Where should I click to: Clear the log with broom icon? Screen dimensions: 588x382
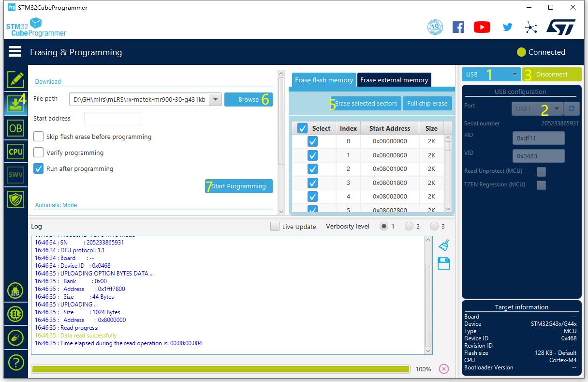[443, 245]
